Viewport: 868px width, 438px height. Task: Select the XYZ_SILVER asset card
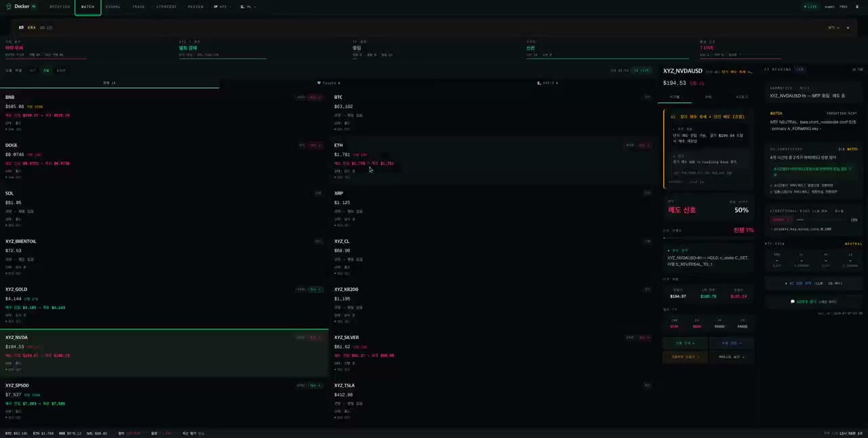pyautogui.click(x=492, y=353)
